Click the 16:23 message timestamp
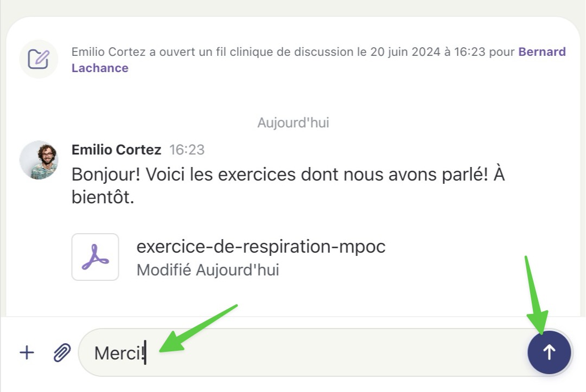This screenshot has width=586, height=392. (187, 150)
